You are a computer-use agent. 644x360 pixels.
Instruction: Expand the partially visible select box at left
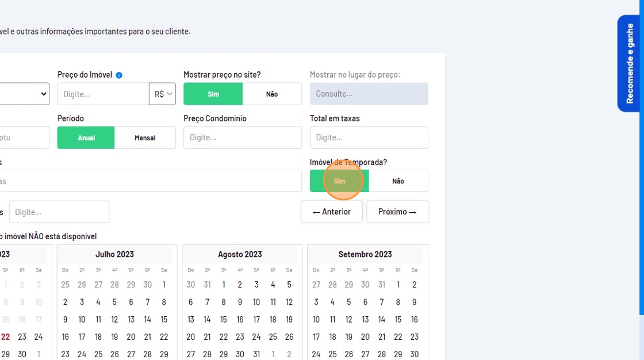tap(24, 94)
